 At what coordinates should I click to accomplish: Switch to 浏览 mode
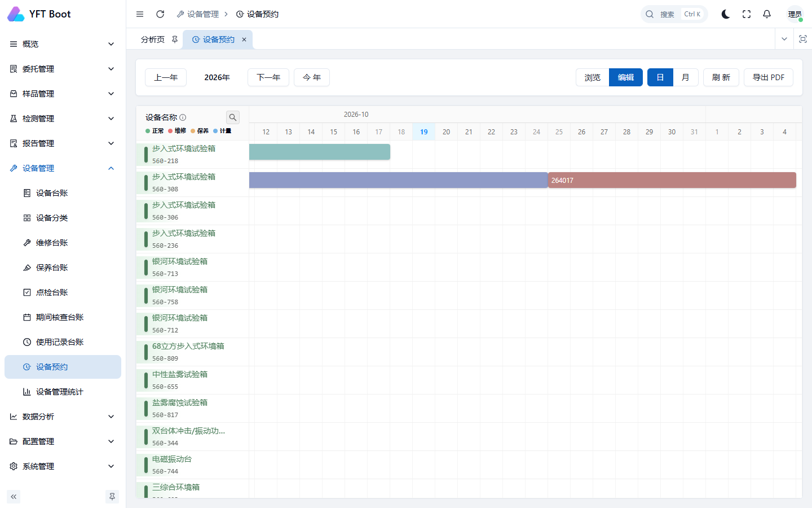(593, 77)
